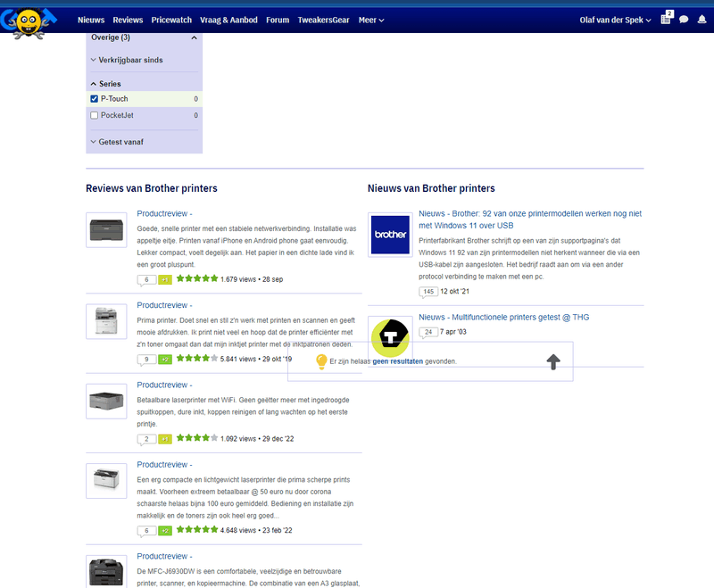Click the grey laser printer thumbnail of the third review
Image resolution: width=714 pixels, height=588 pixels.
click(106, 401)
